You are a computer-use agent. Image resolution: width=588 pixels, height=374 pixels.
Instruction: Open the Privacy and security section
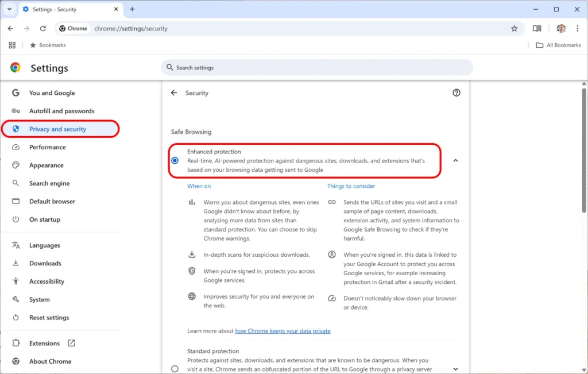57,129
